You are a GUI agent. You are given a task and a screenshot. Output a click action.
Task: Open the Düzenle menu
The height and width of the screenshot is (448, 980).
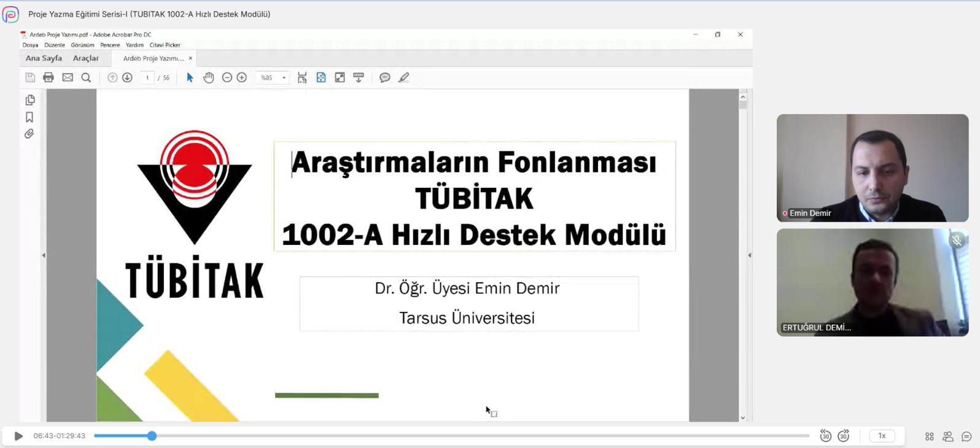coord(55,45)
